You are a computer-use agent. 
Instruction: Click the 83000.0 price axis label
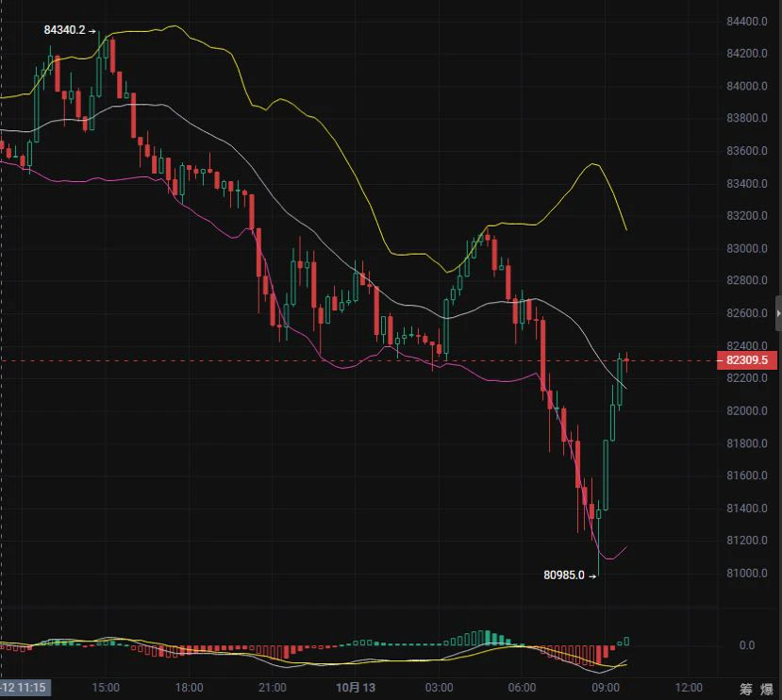coord(746,248)
